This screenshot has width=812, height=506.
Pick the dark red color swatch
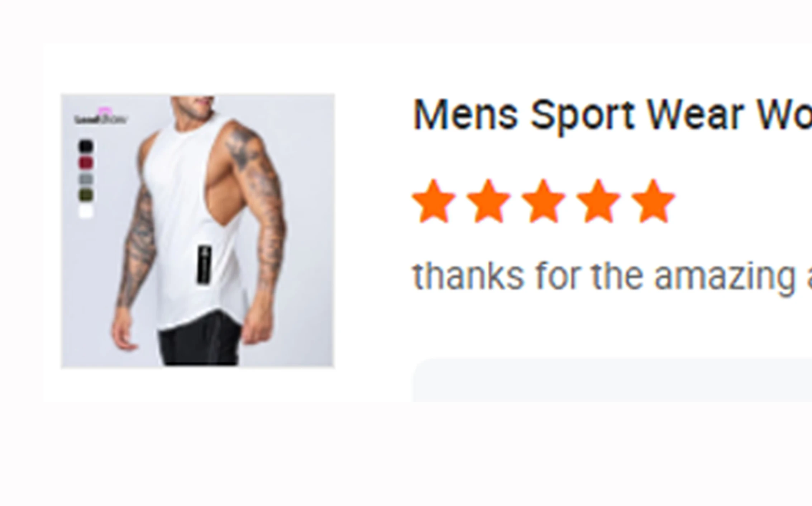[86, 163]
